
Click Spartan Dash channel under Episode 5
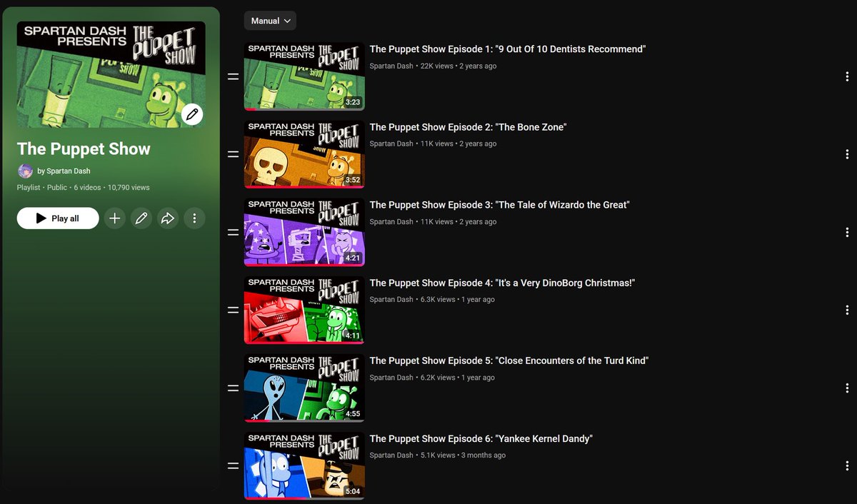(391, 377)
